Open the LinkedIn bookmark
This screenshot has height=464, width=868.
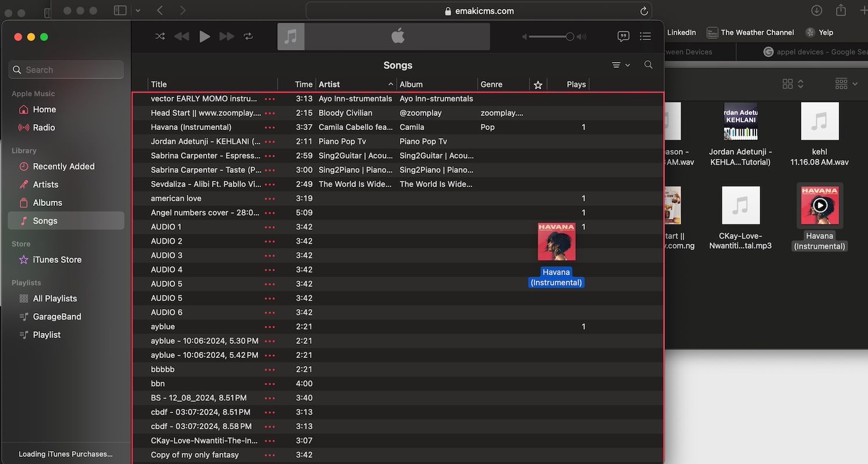681,32
